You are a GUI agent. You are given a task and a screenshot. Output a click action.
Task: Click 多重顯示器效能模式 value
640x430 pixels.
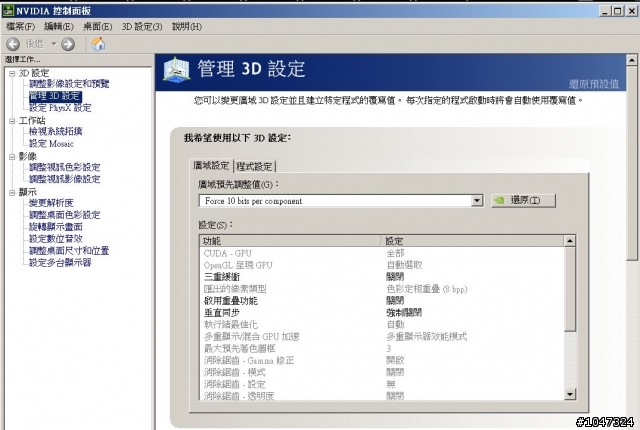coord(427,337)
